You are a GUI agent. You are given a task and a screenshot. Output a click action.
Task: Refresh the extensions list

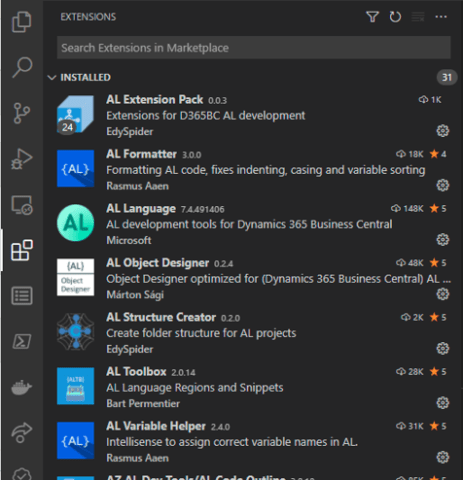point(395,17)
